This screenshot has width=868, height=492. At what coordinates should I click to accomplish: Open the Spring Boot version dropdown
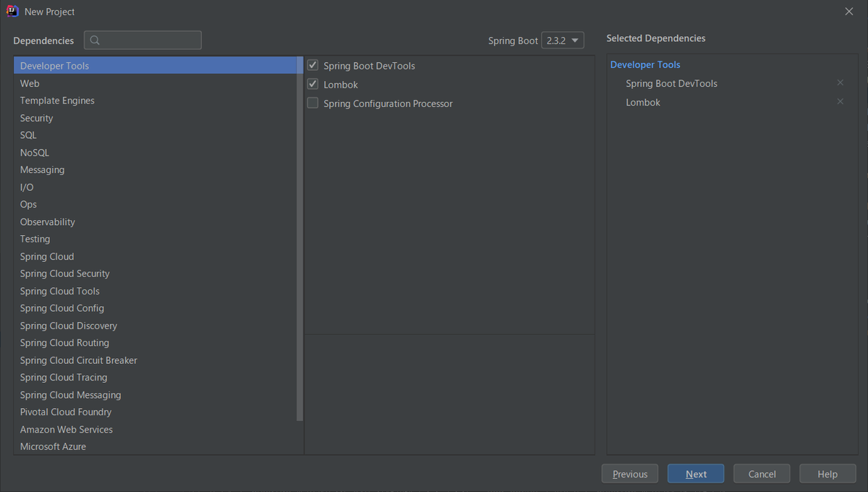563,41
